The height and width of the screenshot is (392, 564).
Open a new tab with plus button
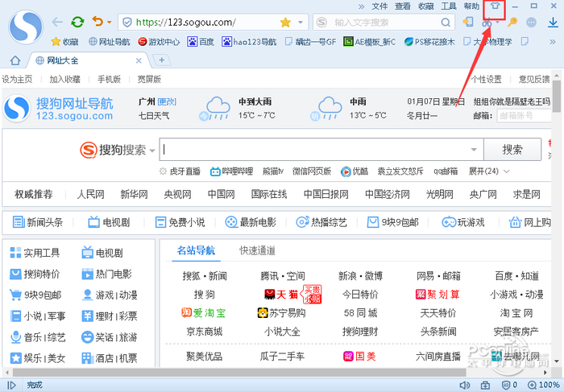tap(162, 60)
